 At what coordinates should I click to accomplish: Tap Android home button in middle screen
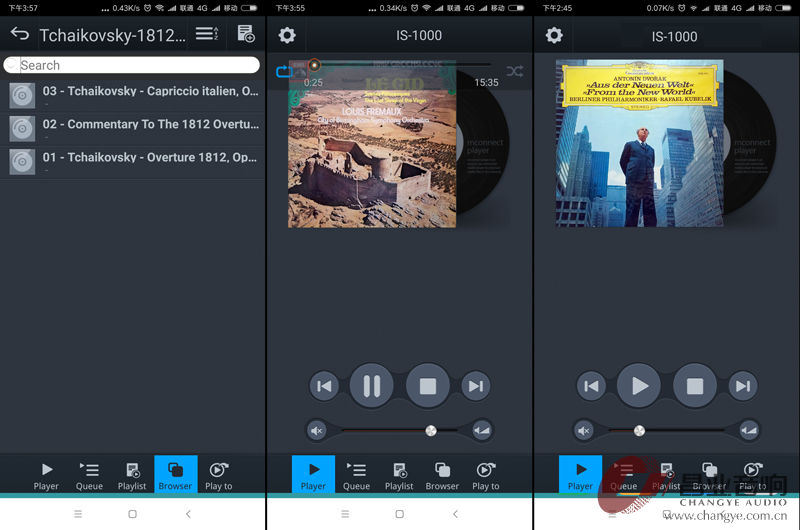point(399,514)
